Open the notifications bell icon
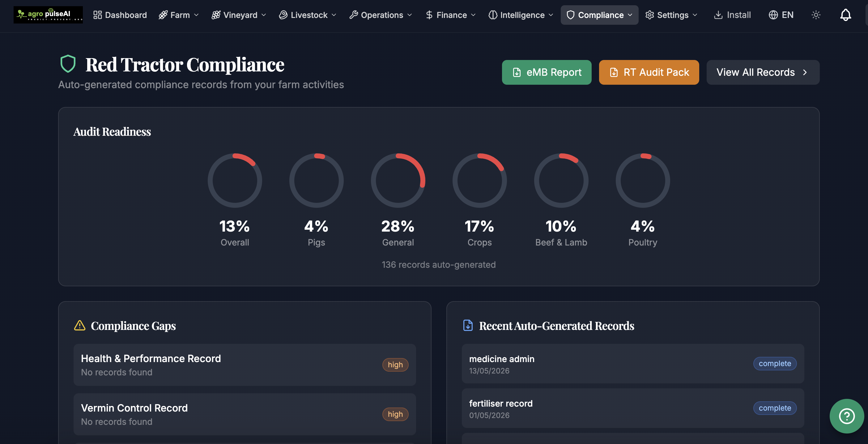The image size is (868, 444). pos(845,15)
